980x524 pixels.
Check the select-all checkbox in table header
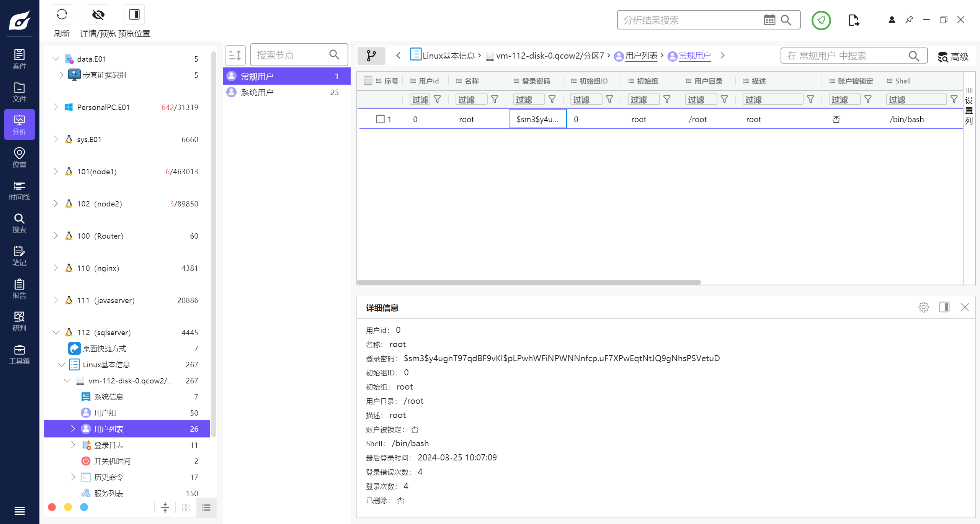[368, 81]
